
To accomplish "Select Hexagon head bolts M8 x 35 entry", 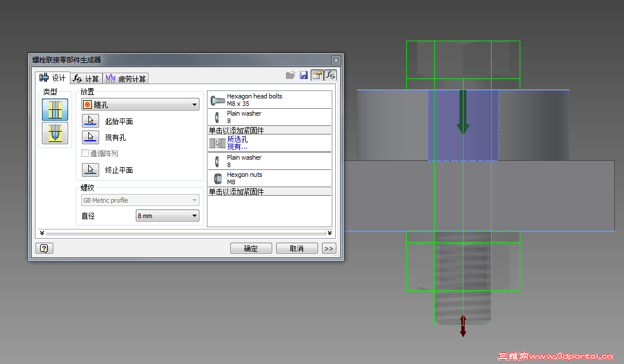I will coord(269,100).
